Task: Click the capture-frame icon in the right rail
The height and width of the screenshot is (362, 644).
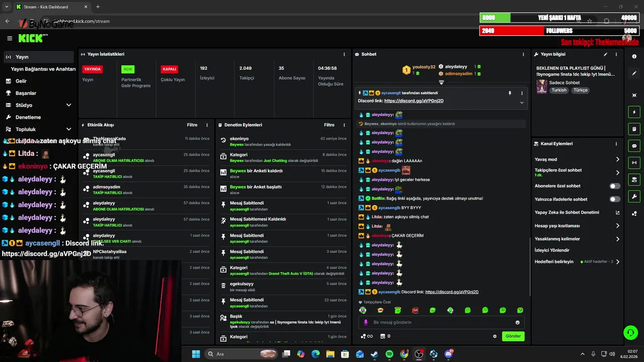Action: (634, 95)
